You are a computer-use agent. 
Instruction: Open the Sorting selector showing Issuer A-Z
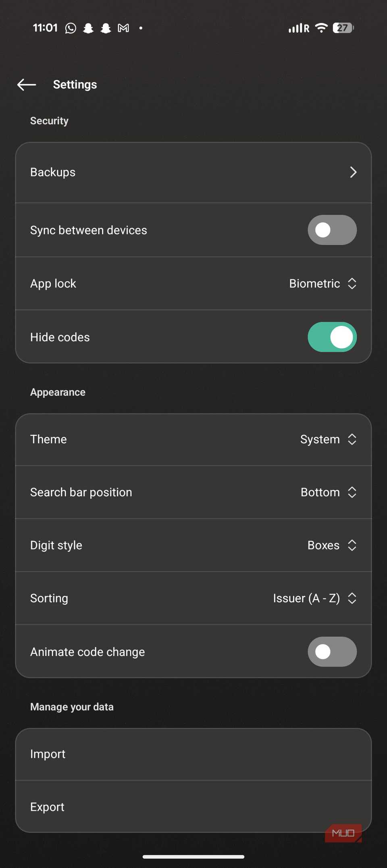(x=316, y=598)
